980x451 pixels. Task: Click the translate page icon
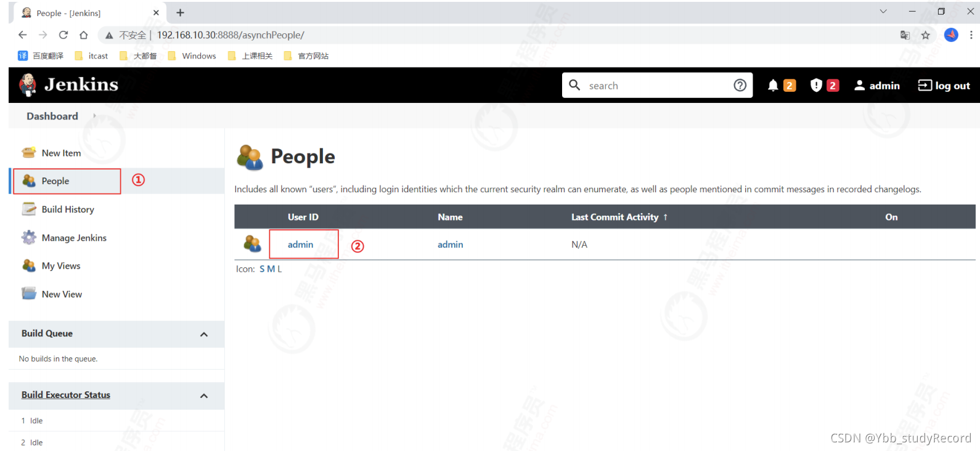pyautogui.click(x=905, y=35)
